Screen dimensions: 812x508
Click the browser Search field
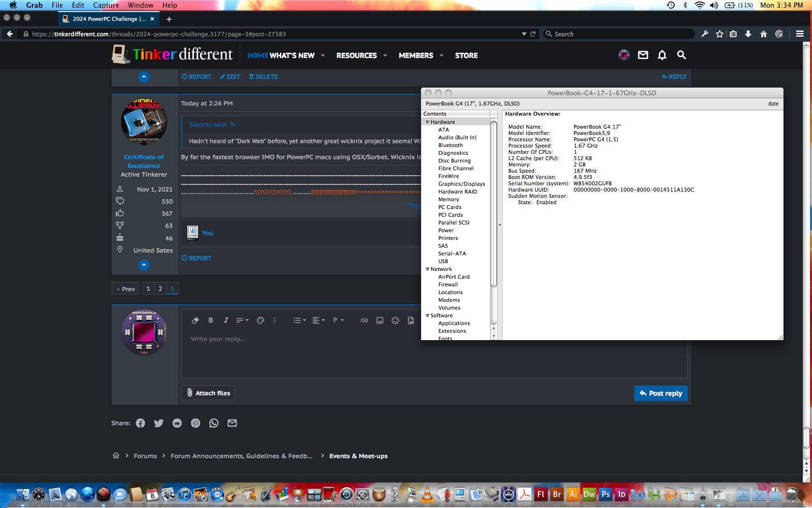(619, 34)
